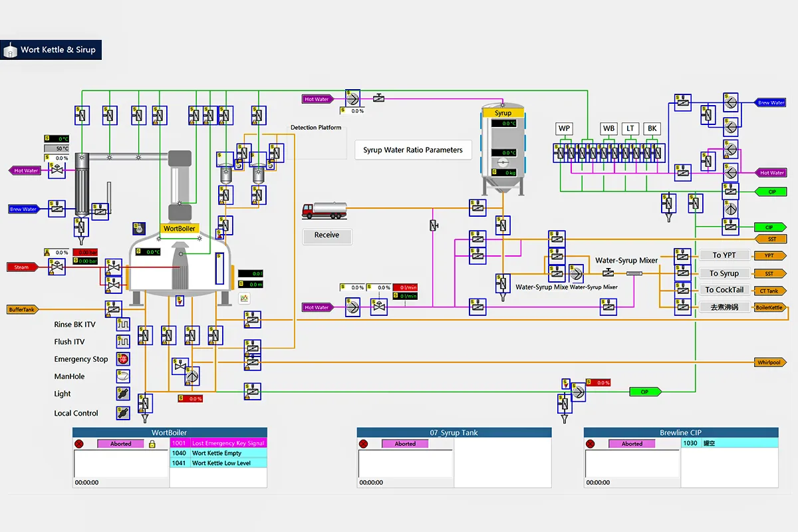Click the CIP return pump icon

(x=578, y=392)
